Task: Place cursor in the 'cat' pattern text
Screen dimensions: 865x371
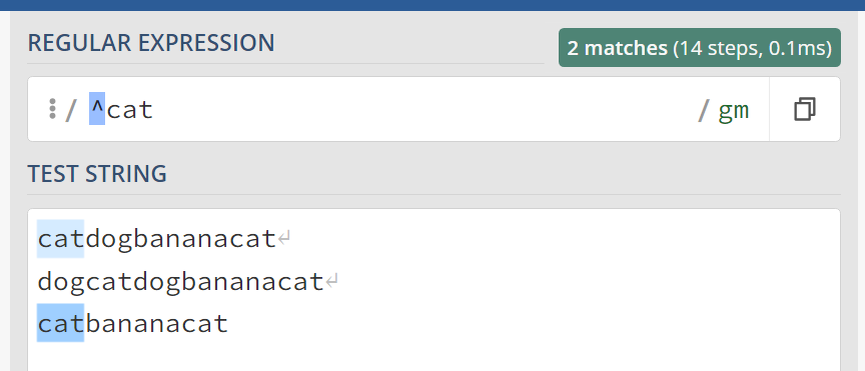Action: (x=130, y=110)
